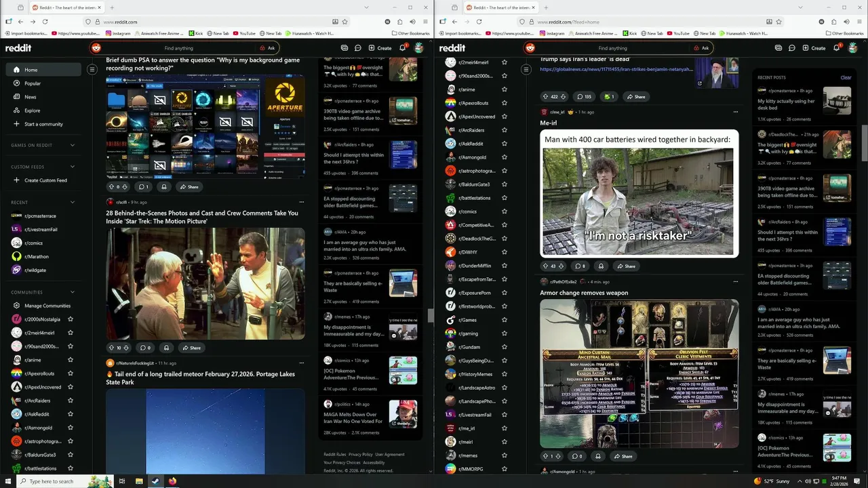Collapse Games on Reddit section in left sidebar
This screenshot has width=868, height=488.
(x=73, y=145)
